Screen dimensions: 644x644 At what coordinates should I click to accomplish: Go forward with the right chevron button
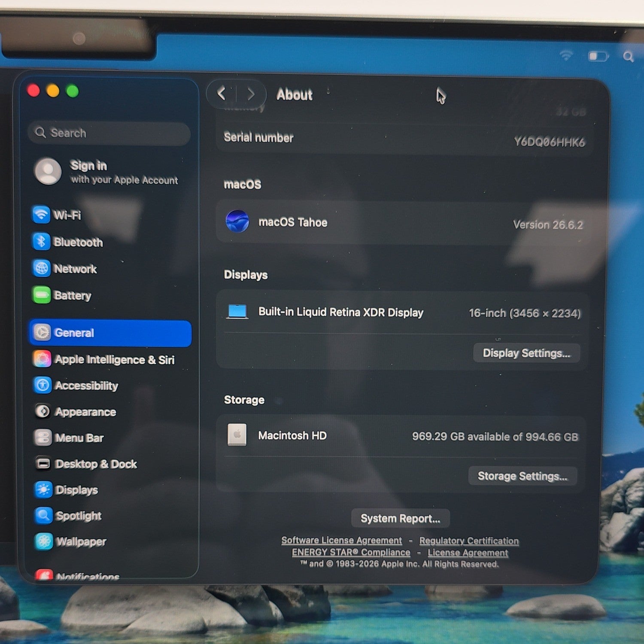coord(251,94)
